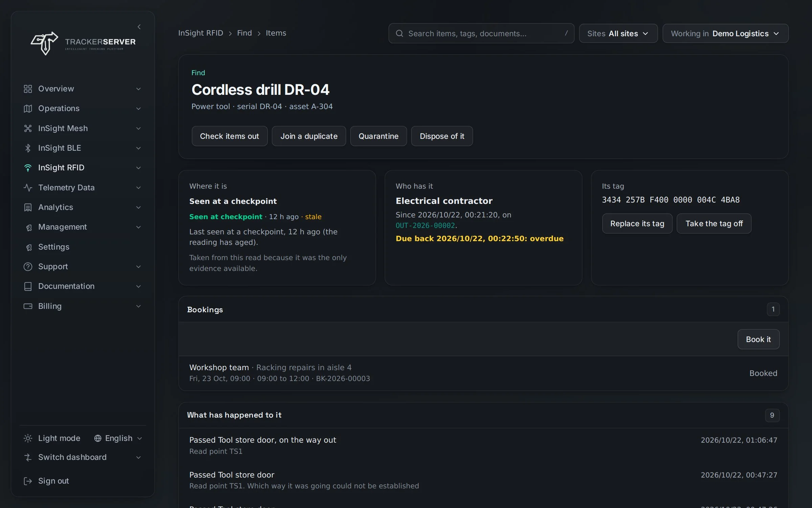Click the Sign out icon

(28, 481)
